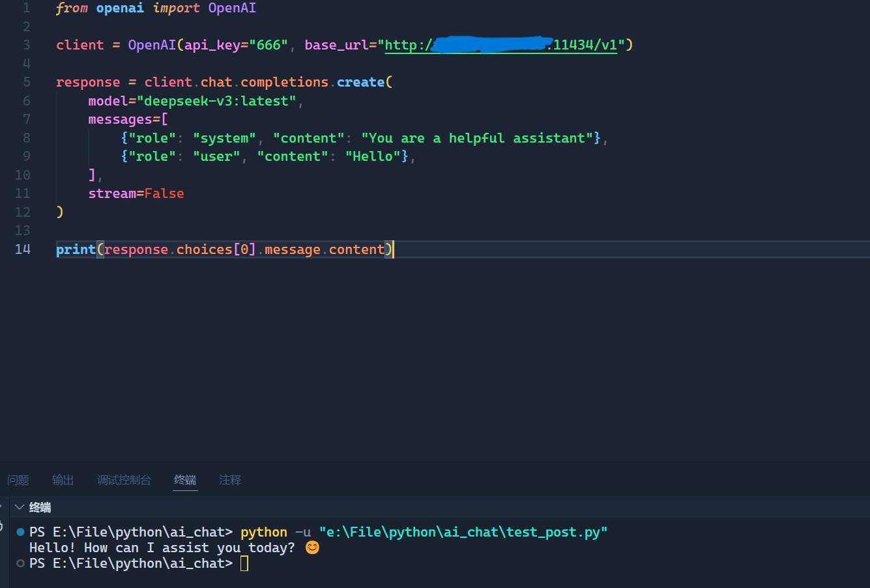Click the terminal cursor at the last prompt
The image size is (870, 588).
coord(243,563)
